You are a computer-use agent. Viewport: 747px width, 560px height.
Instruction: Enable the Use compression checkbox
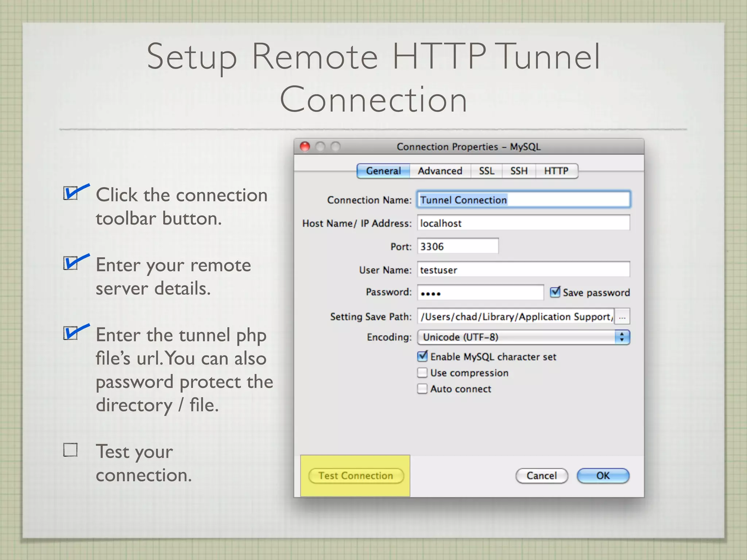(x=422, y=373)
